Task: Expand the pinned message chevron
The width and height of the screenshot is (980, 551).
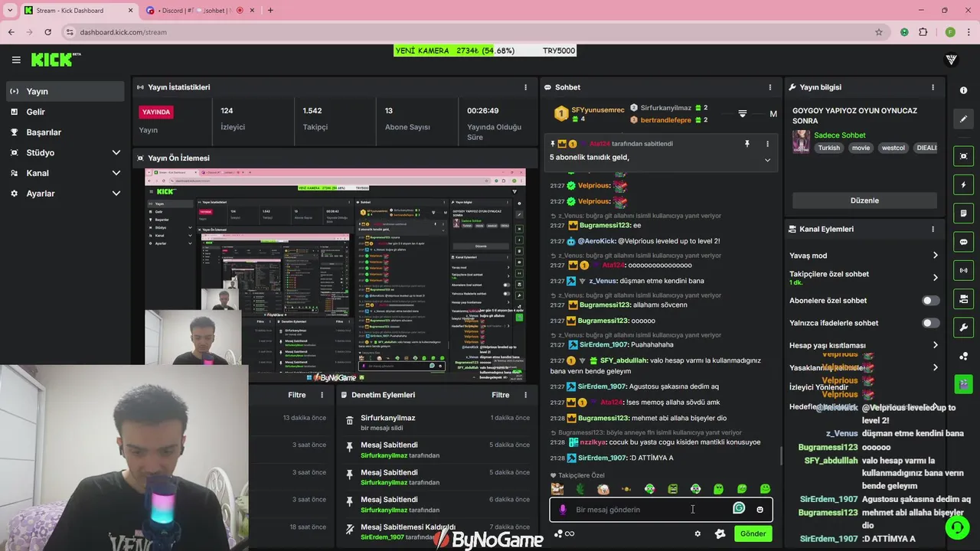Action: 767,160
